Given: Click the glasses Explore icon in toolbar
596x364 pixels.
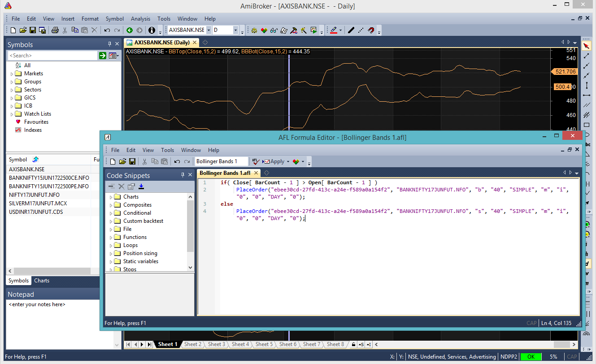Looking at the screenshot, I should pos(274,30).
